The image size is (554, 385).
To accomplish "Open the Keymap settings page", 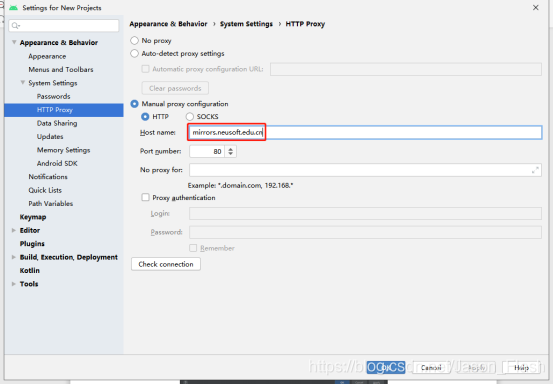I will (x=33, y=217).
